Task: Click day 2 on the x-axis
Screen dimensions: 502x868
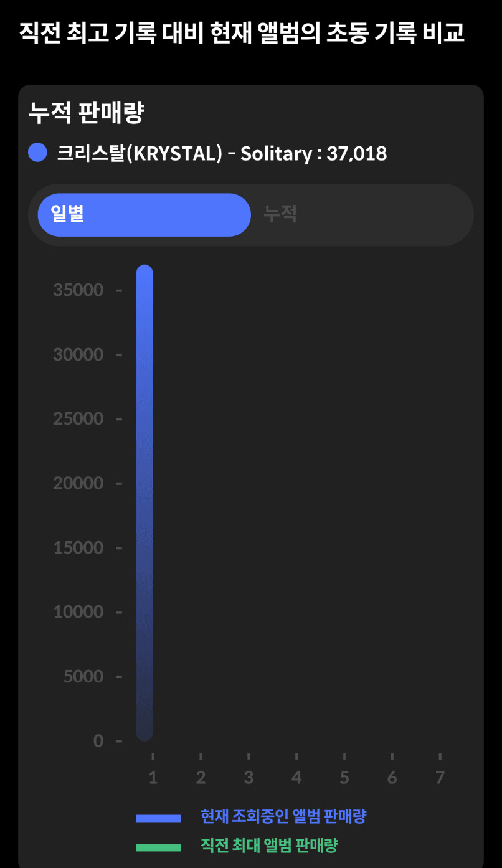Action: click(201, 778)
